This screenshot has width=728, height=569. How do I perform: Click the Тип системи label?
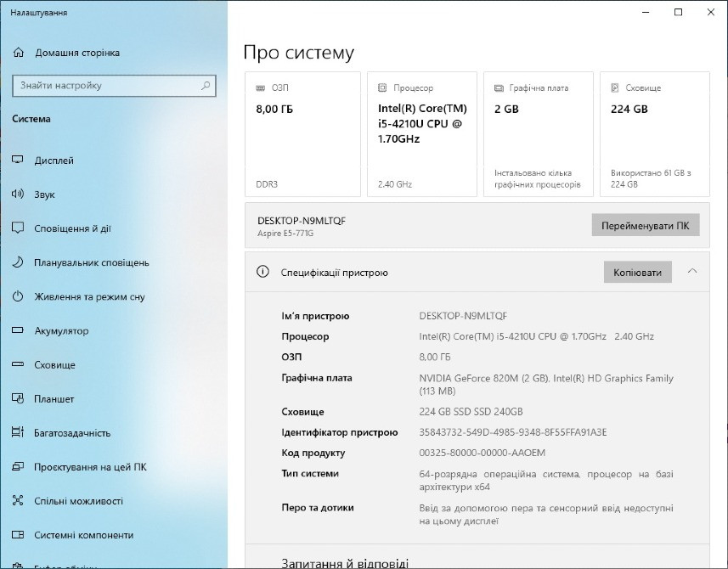(x=310, y=473)
